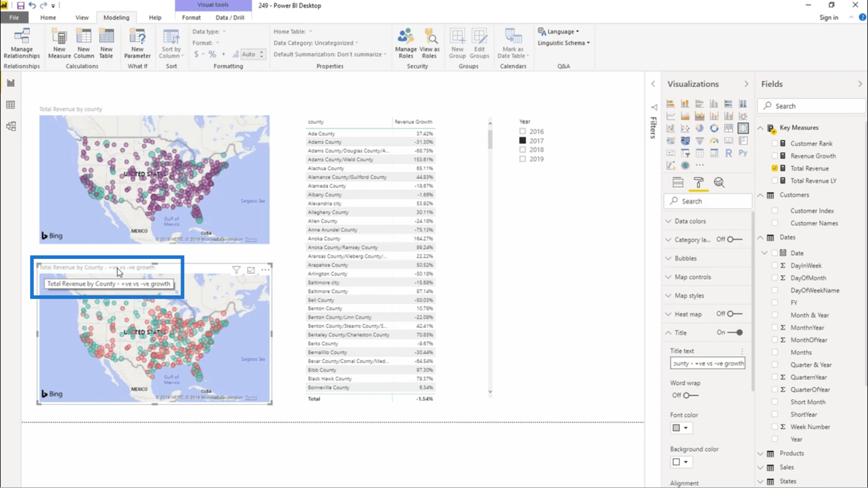The width and height of the screenshot is (868, 488).
Task: Toggle the Category labels switch
Action: click(x=735, y=239)
